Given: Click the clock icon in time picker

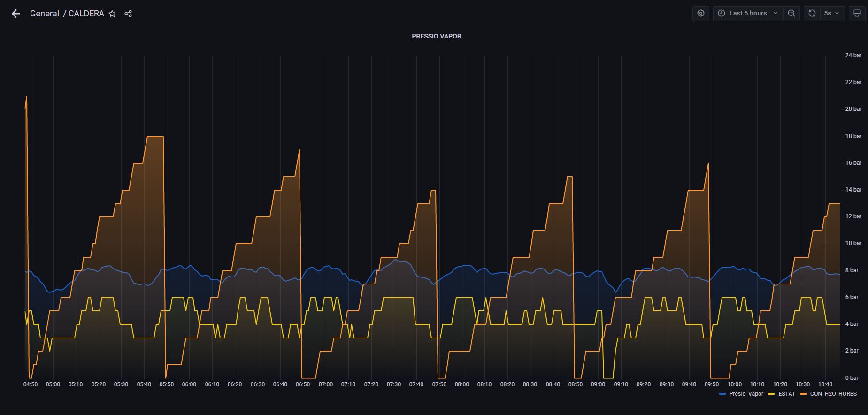Looking at the screenshot, I should tap(722, 13).
